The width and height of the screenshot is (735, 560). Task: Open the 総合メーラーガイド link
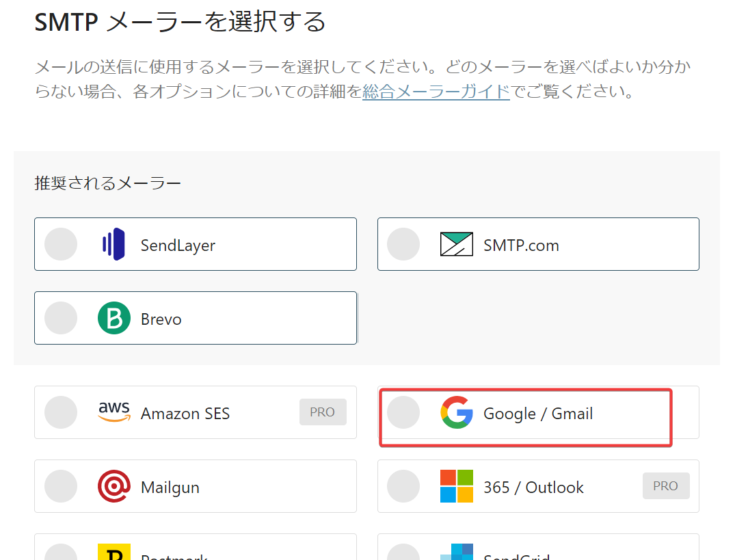point(436,92)
